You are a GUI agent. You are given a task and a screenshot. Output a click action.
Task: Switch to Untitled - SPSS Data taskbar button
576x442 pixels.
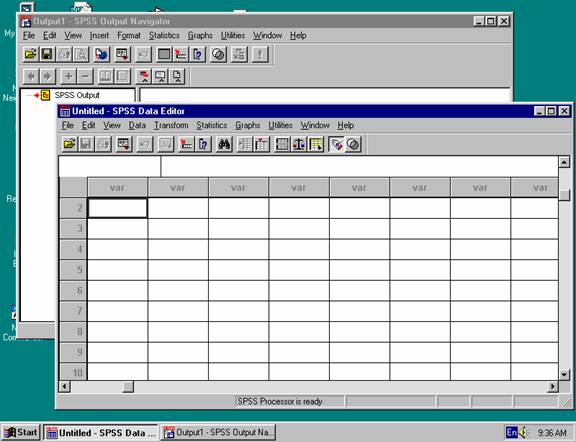click(101, 432)
